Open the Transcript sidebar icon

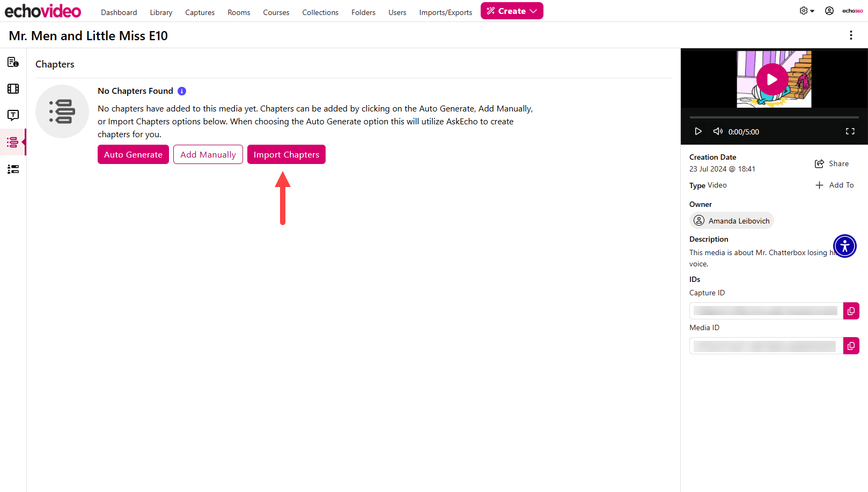pyautogui.click(x=13, y=115)
